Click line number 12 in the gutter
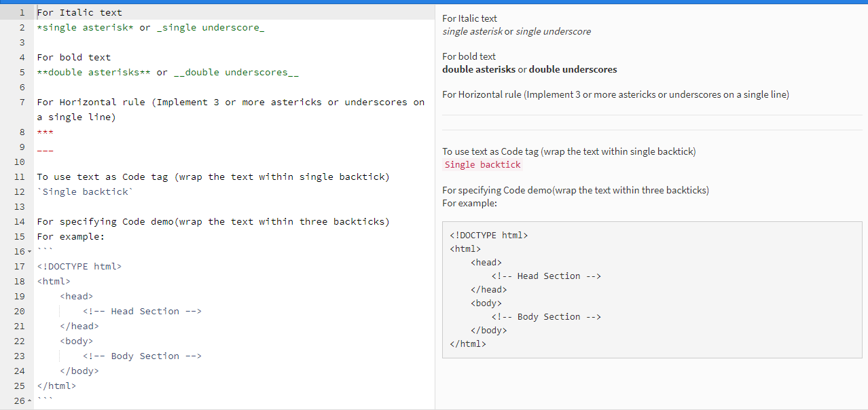Image resolution: width=868 pixels, height=410 pixels. (x=19, y=191)
